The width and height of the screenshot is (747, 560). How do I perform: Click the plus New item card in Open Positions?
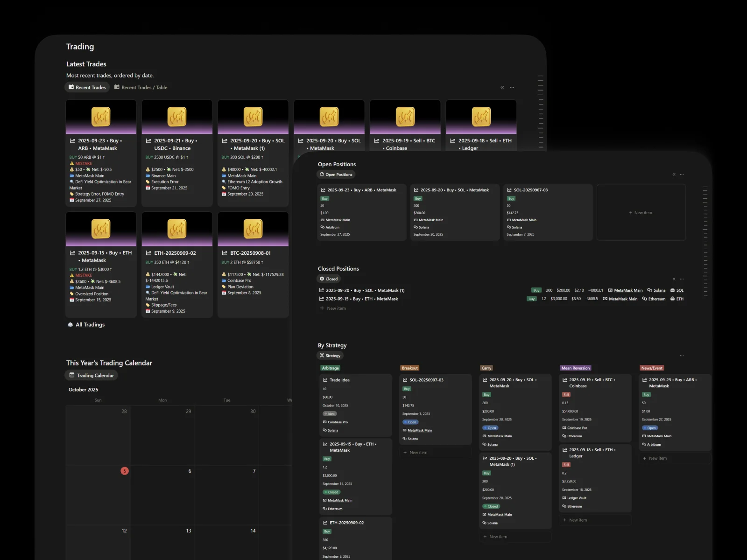click(x=641, y=213)
